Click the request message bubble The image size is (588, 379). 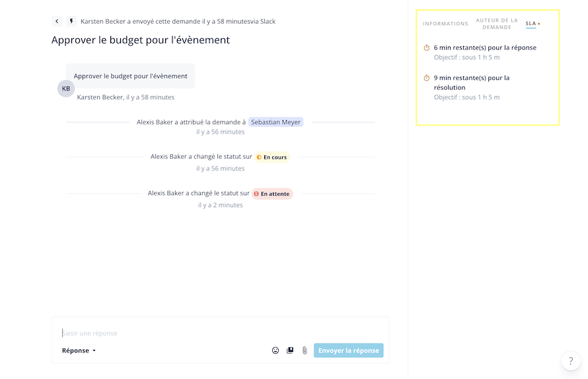(131, 76)
